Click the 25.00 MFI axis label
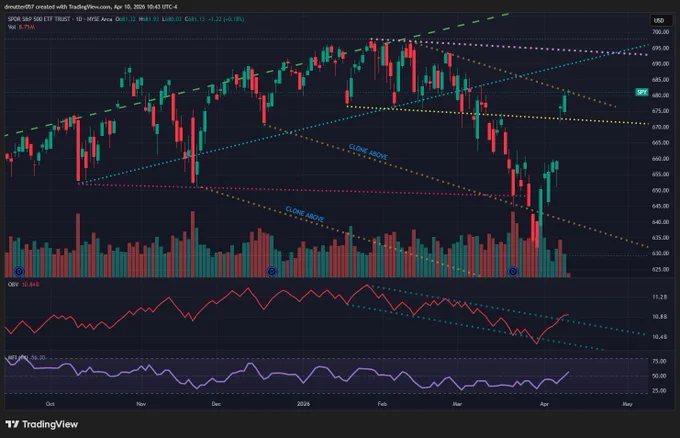 pyautogui.click(x=659, y=390)
